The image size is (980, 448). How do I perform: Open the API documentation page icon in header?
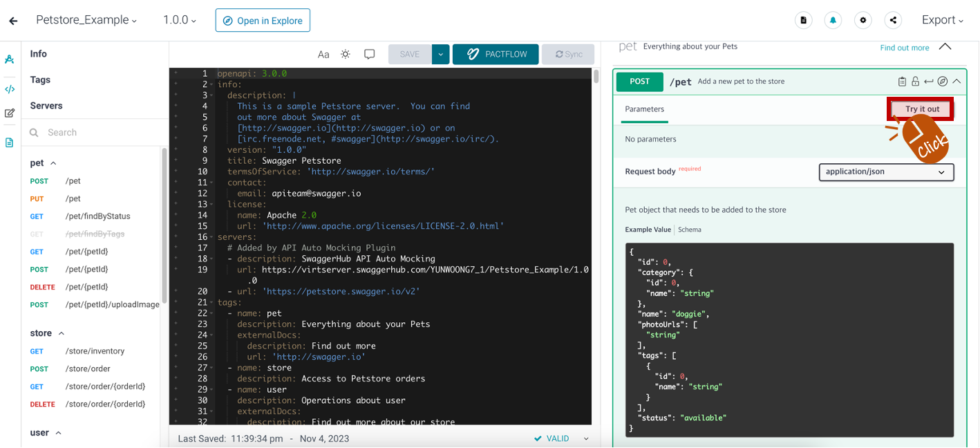coord(803,20)
